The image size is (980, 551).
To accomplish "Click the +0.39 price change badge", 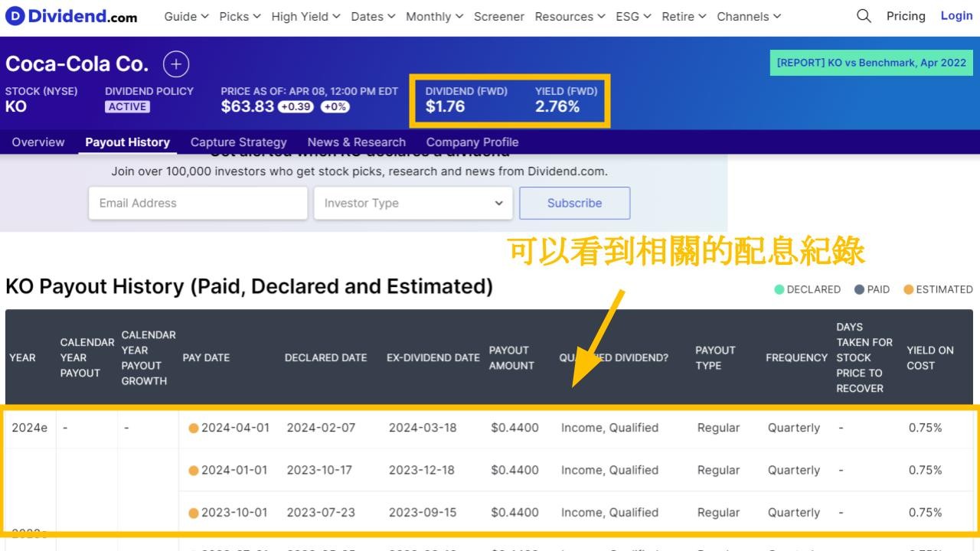I will 296,107.
